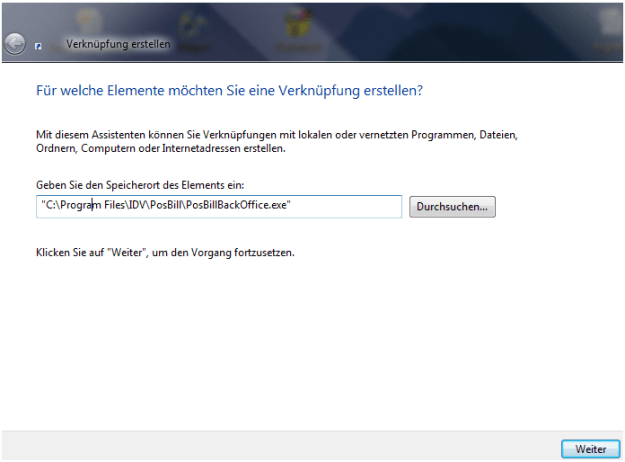Click into the Speicherort path input field

point(219,206)
